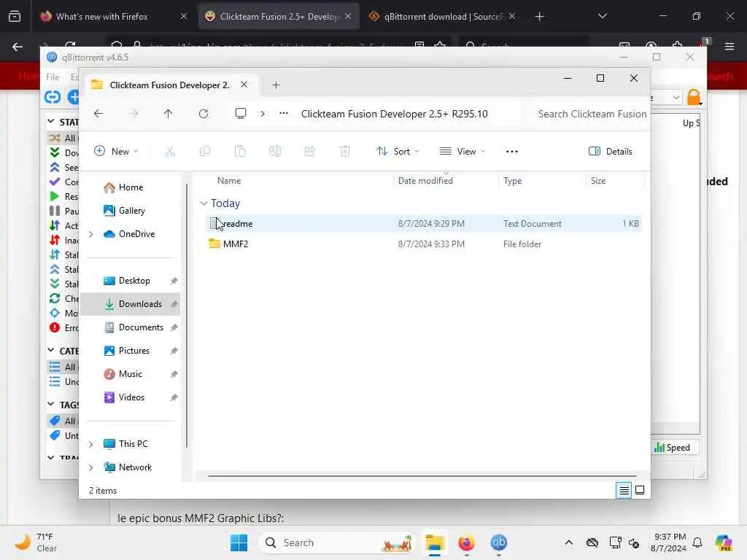Switch to large thumbnails view icon
The width and height of the screenshot is (747, 560).
click(640, 490)
